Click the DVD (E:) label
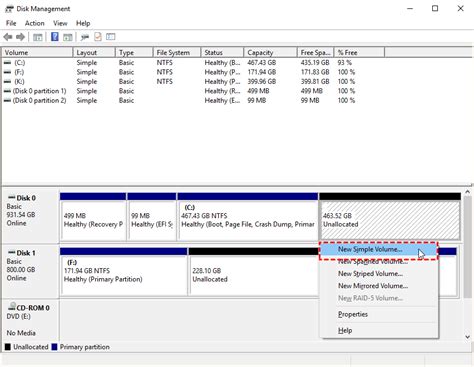474x367 pixels. [x=18, y=317]
